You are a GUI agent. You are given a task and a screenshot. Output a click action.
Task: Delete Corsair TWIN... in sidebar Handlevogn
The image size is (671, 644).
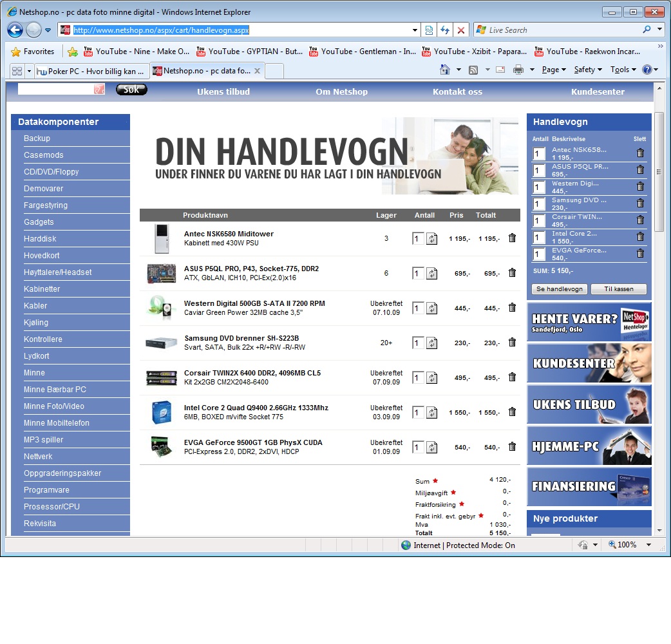[x=640, y=220]
